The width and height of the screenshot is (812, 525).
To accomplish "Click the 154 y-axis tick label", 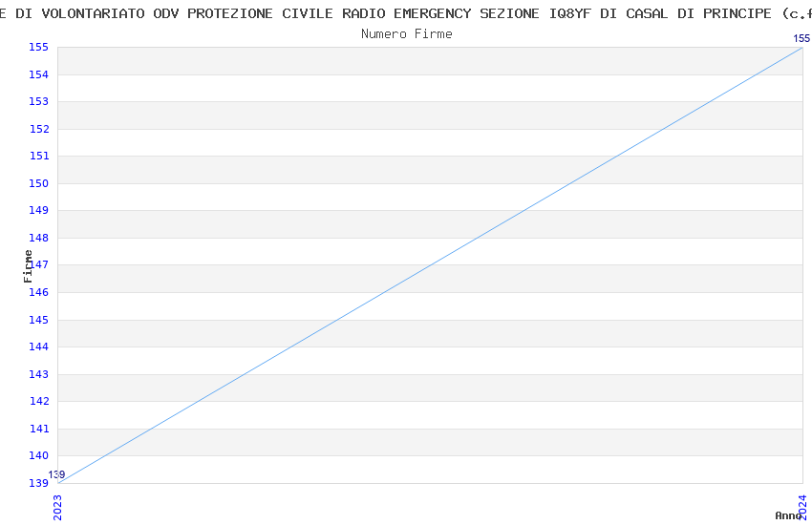I will [x=39, y=74].
